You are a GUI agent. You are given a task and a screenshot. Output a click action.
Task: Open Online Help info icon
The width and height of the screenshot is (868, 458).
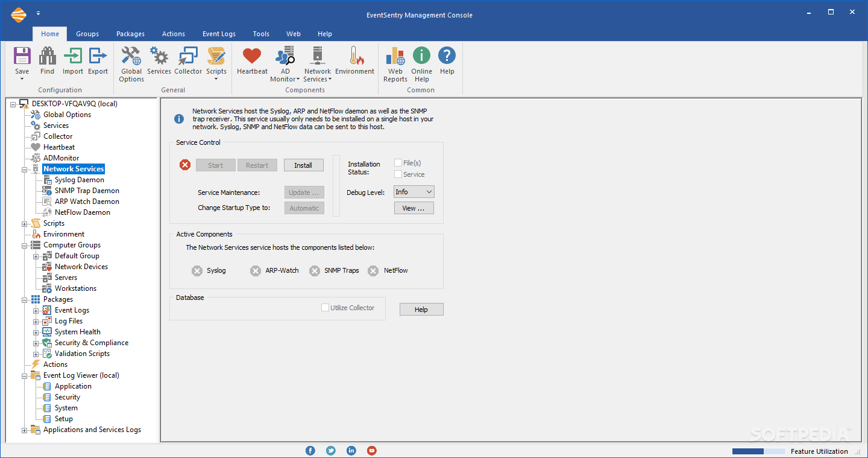pyautogui.click(x=421, y=56)
